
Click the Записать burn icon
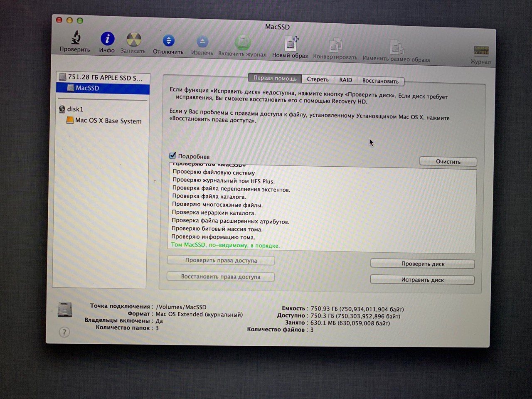tap(133, 39)
